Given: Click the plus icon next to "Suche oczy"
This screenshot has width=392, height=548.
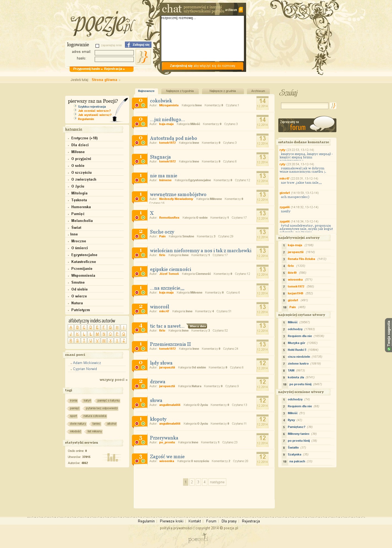Looking at the screenshot, I should [143, 236].
